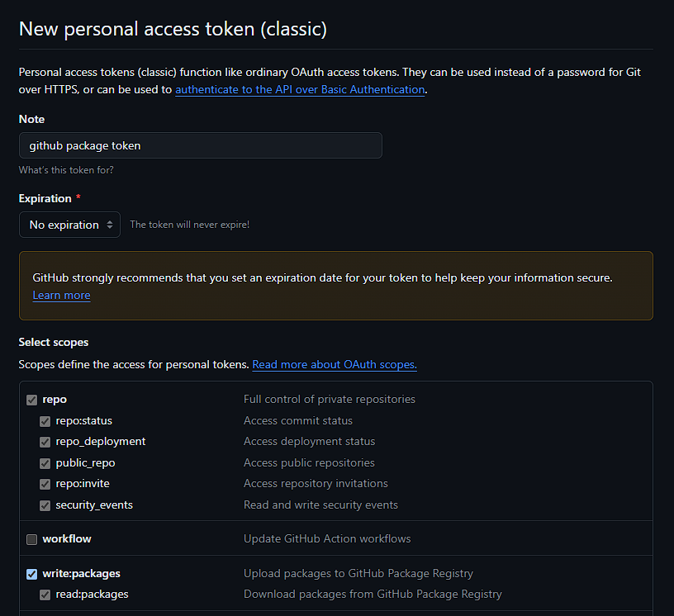Toggle the repo scope checkbox
The height and width of the screenshot is (616, 674).
32,400
